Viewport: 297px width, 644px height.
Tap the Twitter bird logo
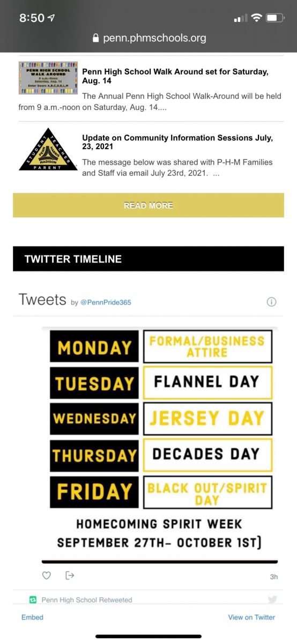272,599
